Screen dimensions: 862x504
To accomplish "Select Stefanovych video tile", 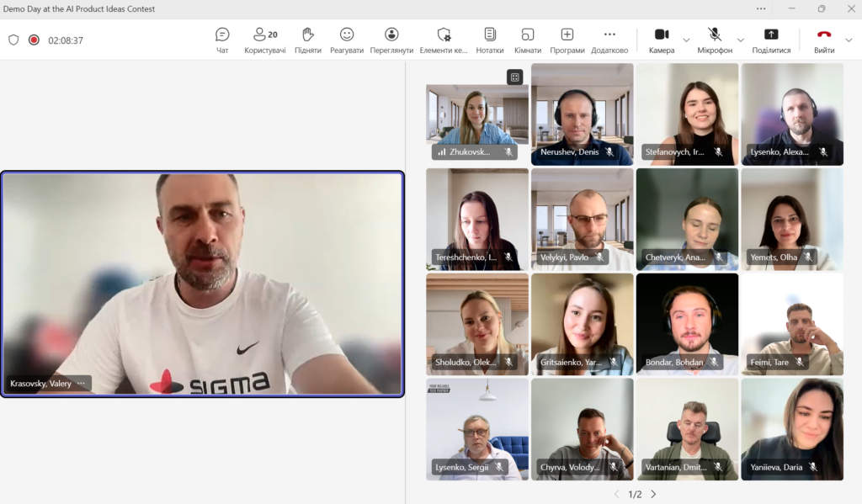I will tap(687, 114).
